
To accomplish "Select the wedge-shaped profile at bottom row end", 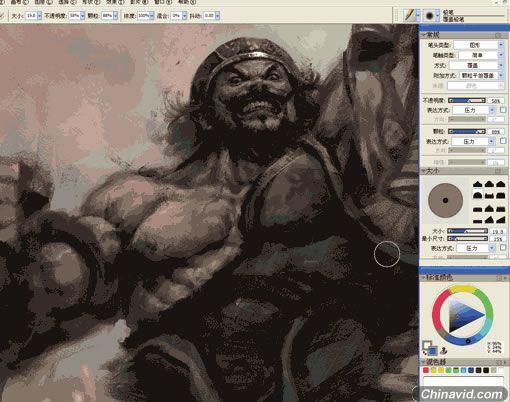I will point(500,220).
